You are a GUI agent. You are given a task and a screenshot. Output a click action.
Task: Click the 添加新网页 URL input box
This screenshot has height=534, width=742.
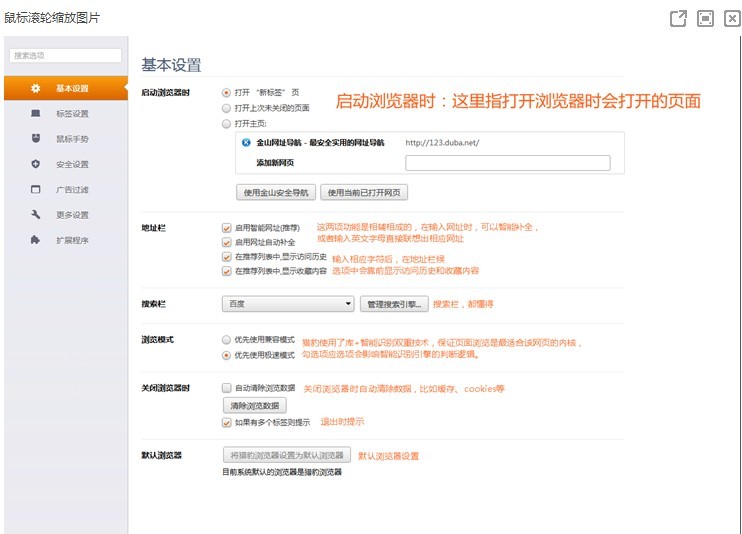point(508,163)
